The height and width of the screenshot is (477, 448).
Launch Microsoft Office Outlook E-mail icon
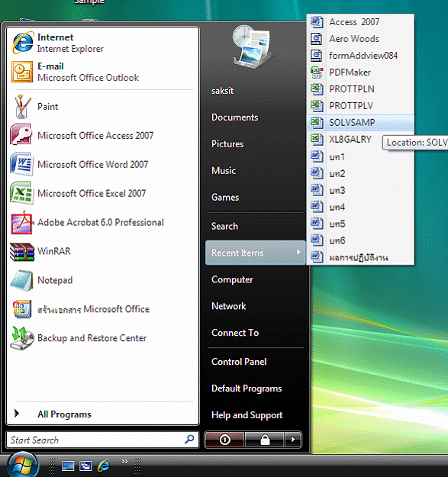[22, 72]
